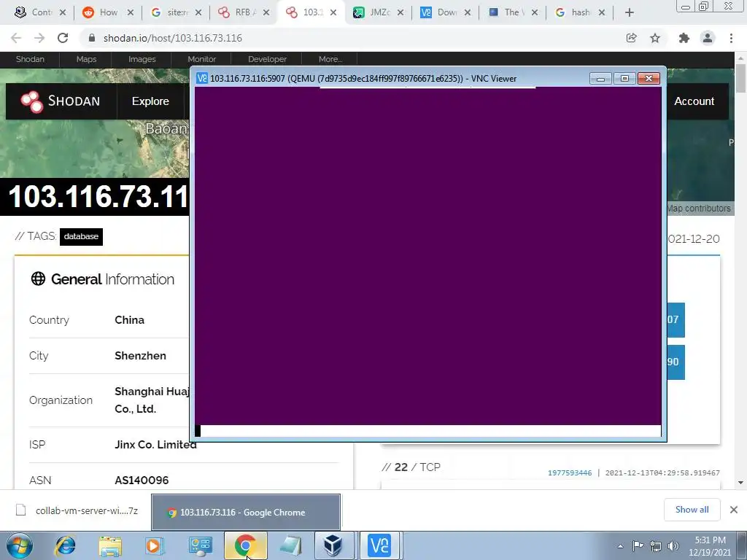Screen dimensions: 747x560
Task: Select the '103.116.73.116 - Google Chrome' taskbar preview
Action: [246, 513]
